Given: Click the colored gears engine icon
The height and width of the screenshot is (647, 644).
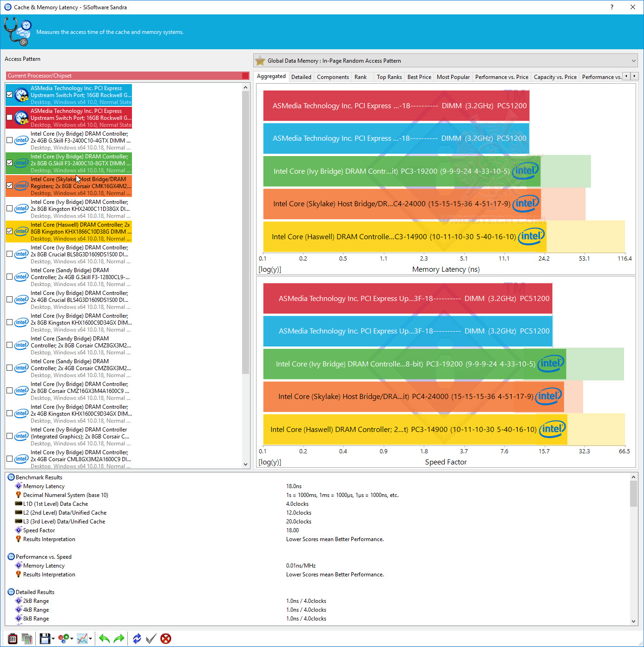Looking at the screenshot, I should tap(64, 639).
